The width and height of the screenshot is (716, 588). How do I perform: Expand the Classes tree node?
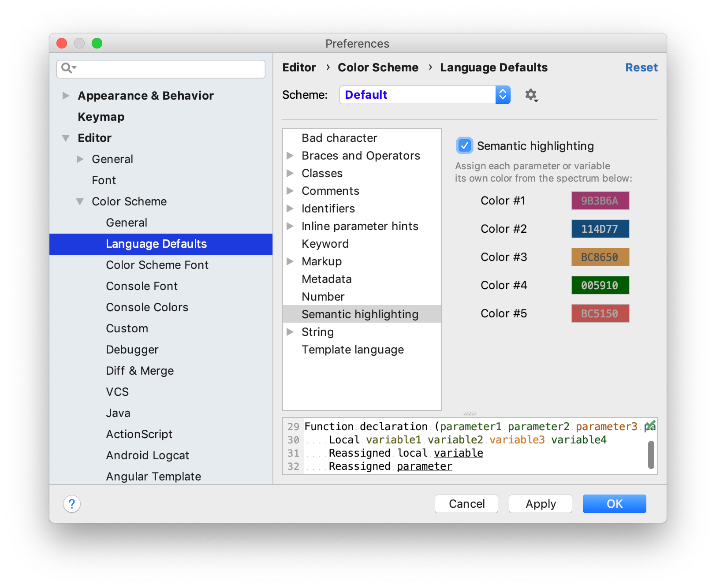[x=291, y=173]
